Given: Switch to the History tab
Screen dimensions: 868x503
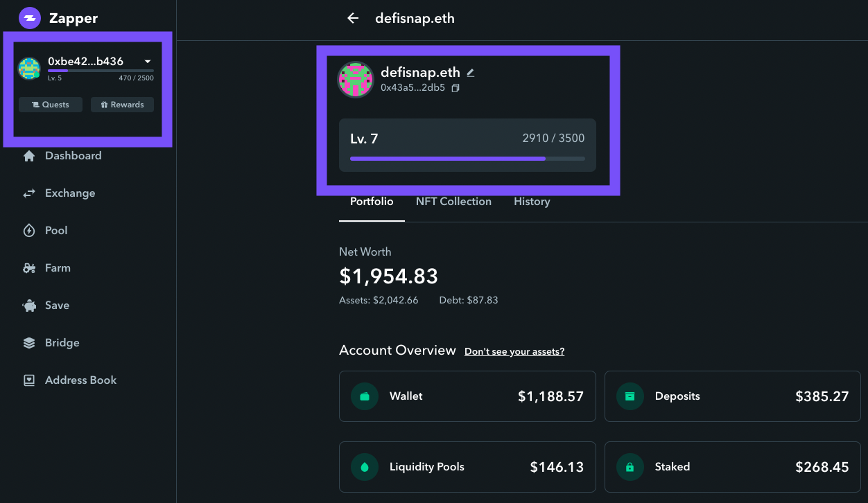Looking at the screenshot, I should click(x=532, y=202).
